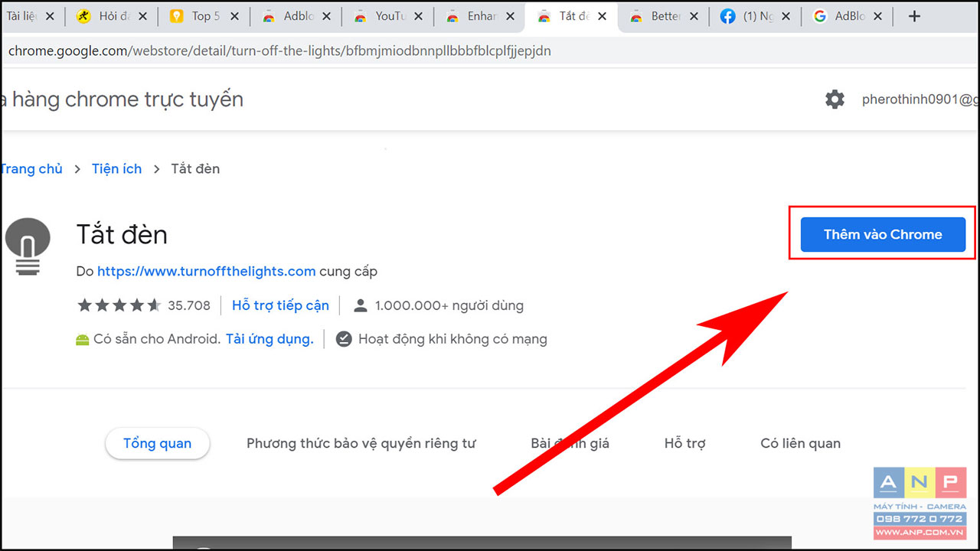
Task: Click the 35.708 ratings count
Action: [189, 305]
